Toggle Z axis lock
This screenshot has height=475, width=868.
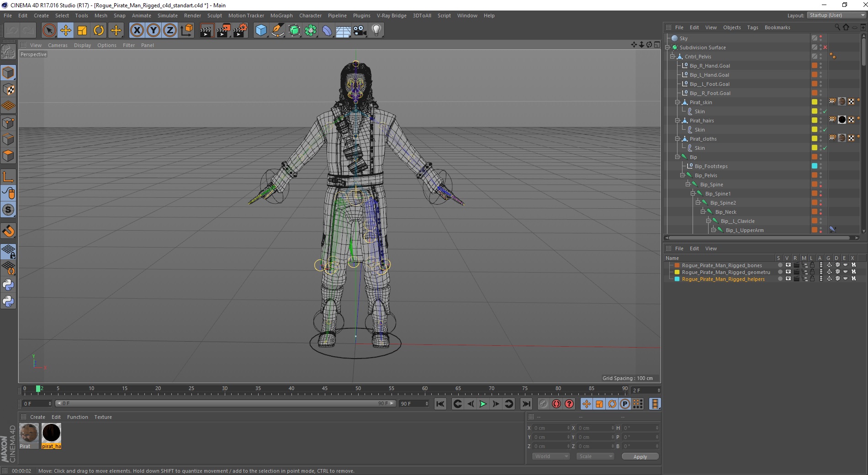click(x=169, y=31)
